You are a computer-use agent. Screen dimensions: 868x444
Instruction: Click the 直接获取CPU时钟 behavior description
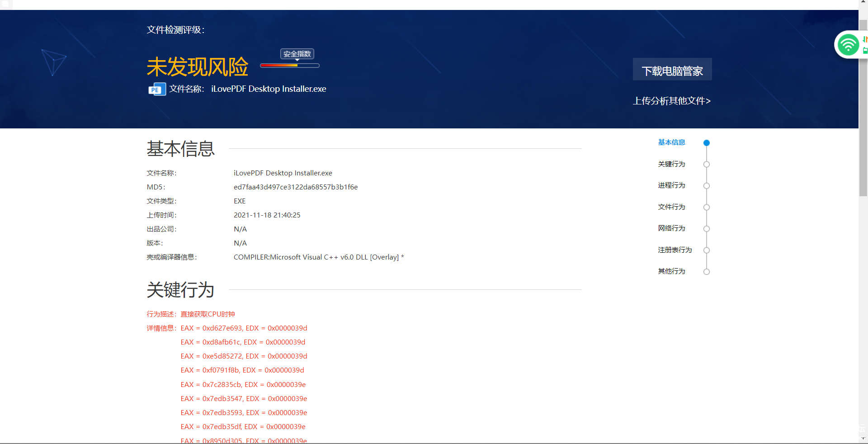pos(208,314)
